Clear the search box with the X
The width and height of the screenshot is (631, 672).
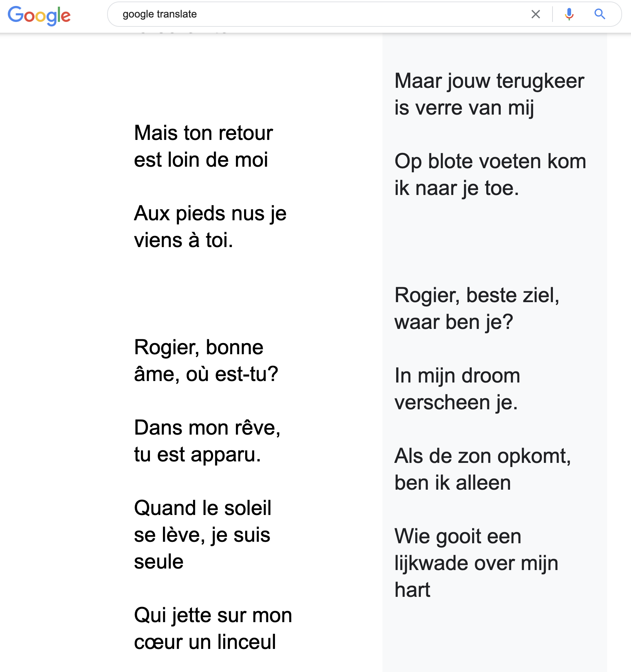[535, 15]
